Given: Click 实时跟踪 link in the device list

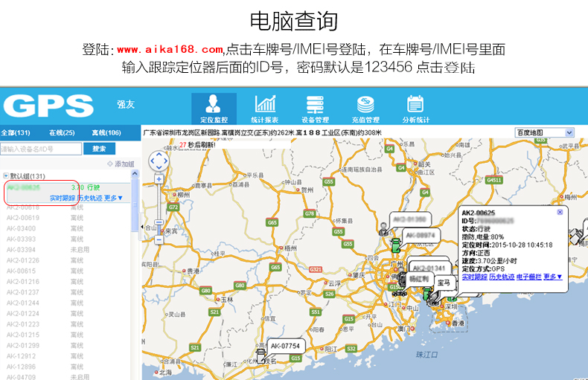Looking at the screenshot, I should pyautogui.click(x=63, y=198).
